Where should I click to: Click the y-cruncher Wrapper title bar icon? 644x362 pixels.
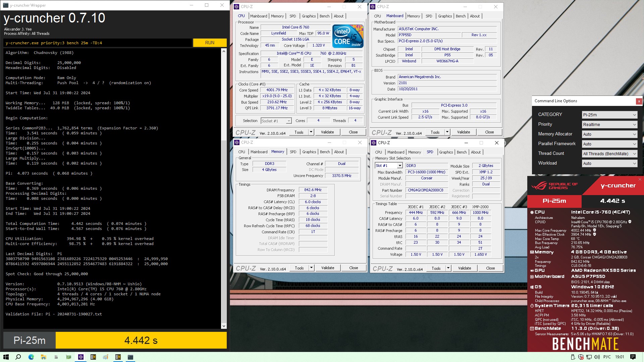[6, 5]
